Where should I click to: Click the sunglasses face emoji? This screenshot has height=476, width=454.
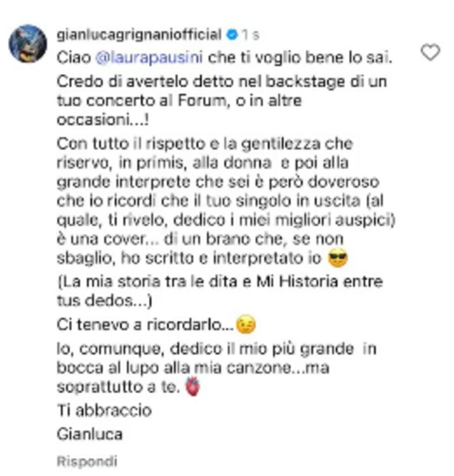(x=338, y=258)
